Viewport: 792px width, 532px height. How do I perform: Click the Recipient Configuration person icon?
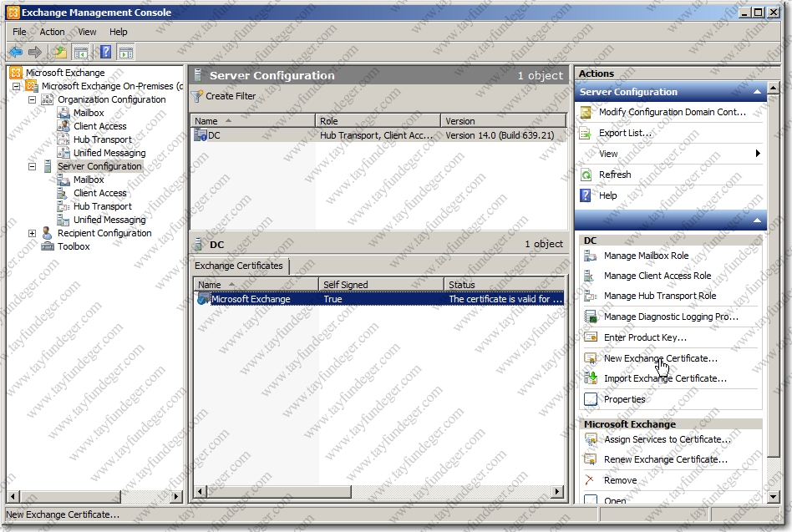(47, 233)
